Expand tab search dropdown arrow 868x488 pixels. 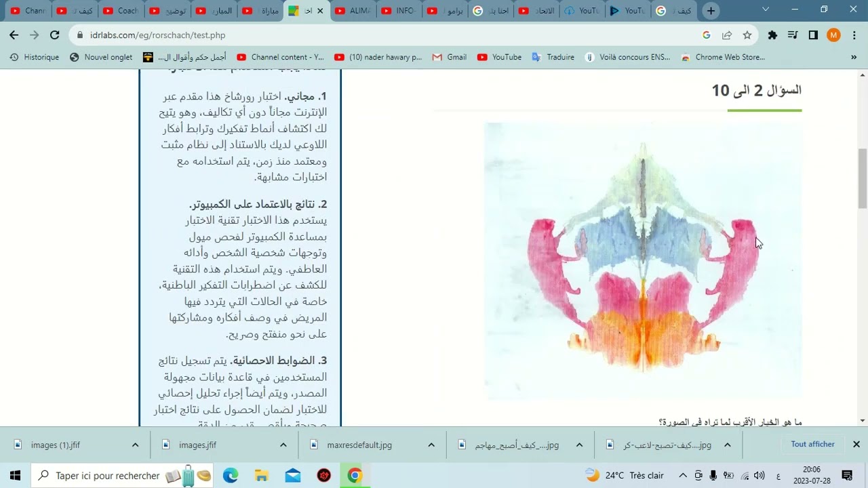pyautogui.click(x=766, y=9)
